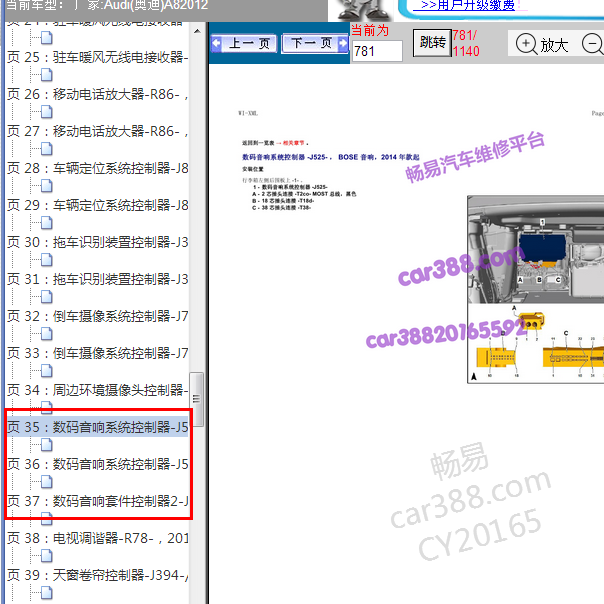Select tree item 页 30 拖车识别装置控制器

click(x=97, y=242)
